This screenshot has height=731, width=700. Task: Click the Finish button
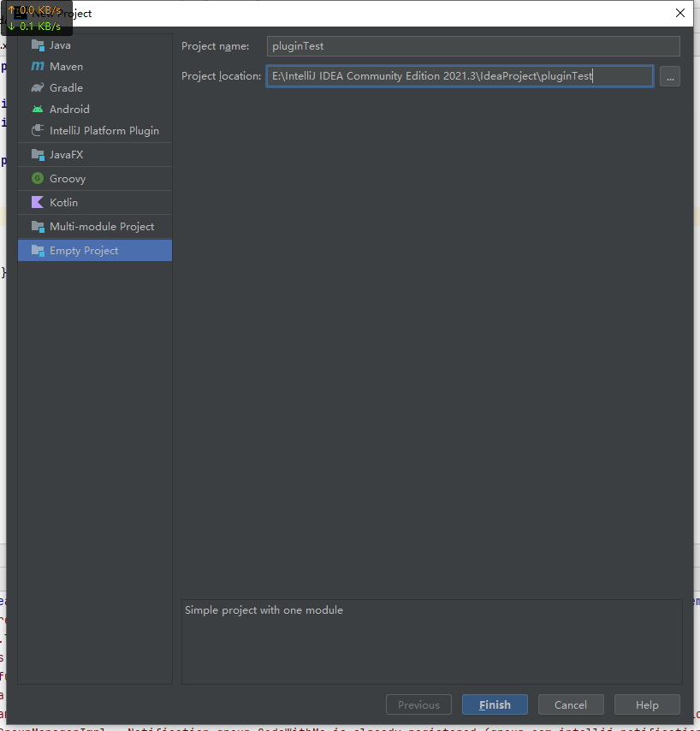[495, 704]
